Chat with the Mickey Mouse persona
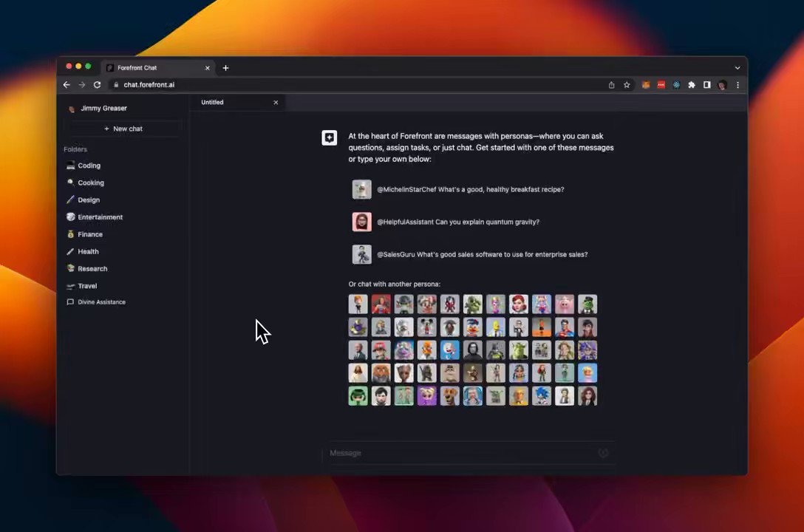Screen dimensions: 804x532 [x=426, y=327]
